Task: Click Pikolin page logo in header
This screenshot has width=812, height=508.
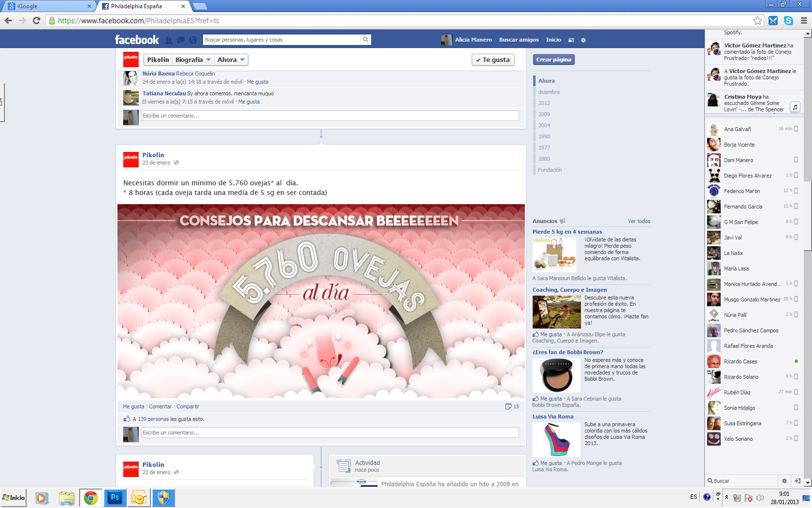Action: tap(131, 60)
